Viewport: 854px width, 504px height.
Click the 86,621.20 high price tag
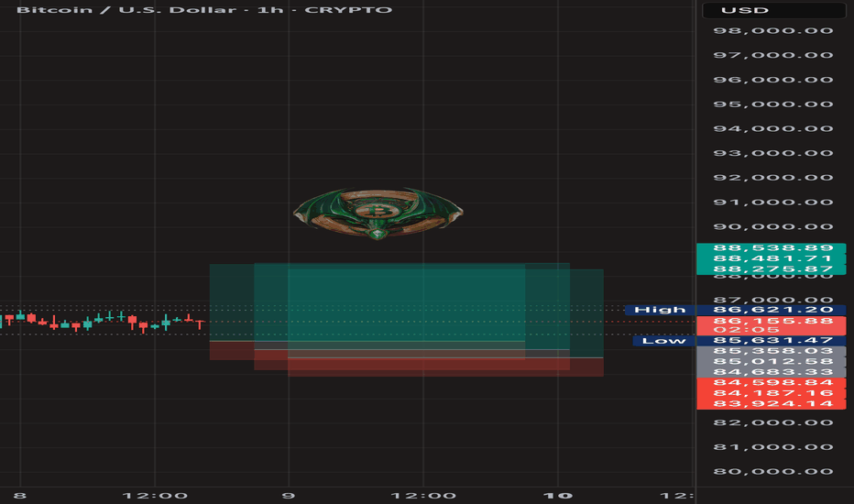(x=772, y=310)
